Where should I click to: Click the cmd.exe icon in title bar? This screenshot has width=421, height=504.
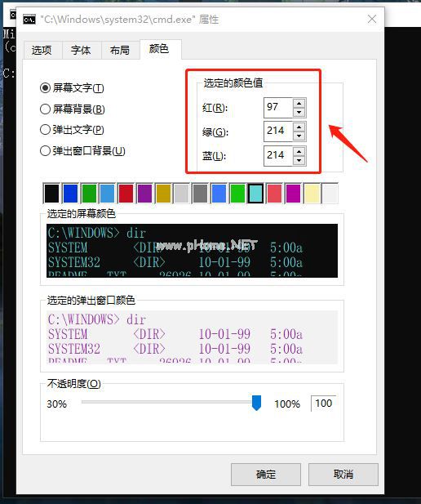coord(29,20)
